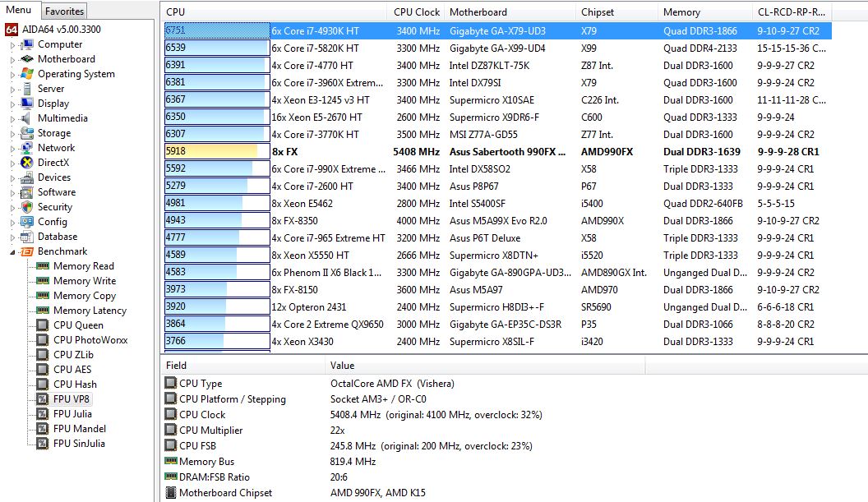Click the 6751 score bar

coord(217,30)
